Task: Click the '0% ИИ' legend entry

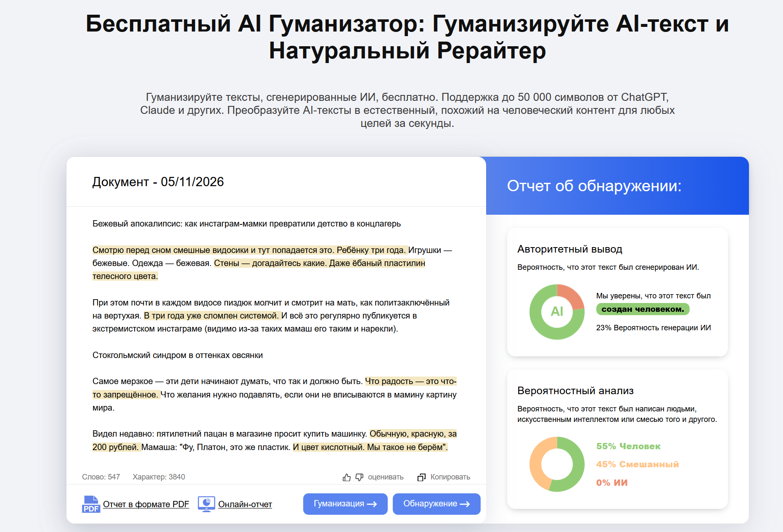Action: coord(612,483)
